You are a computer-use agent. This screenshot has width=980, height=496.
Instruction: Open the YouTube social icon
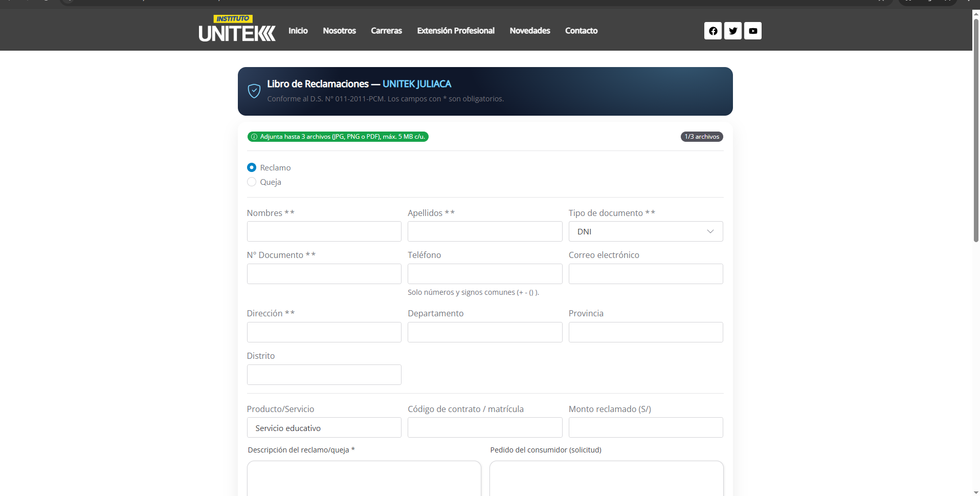coord(752,31)
